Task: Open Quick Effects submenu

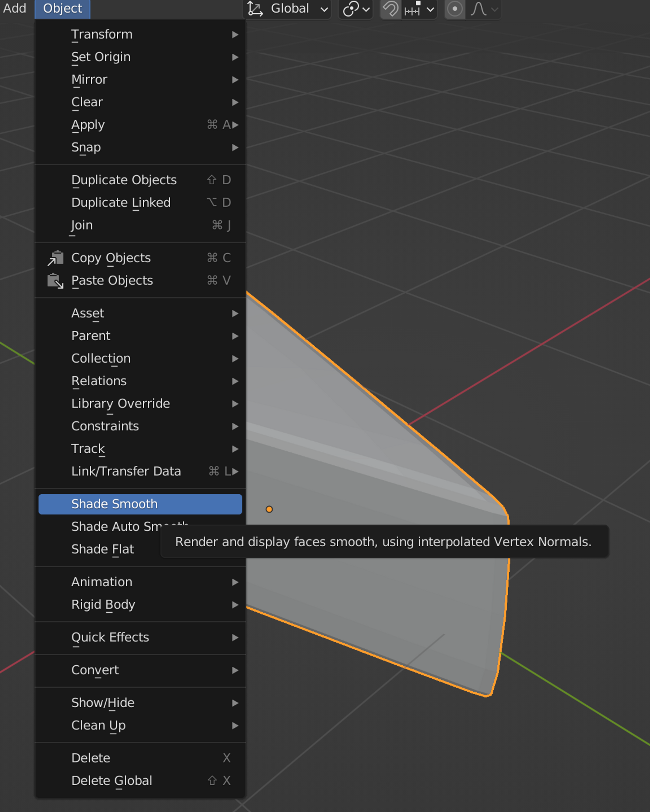Action: pos(110,637)
